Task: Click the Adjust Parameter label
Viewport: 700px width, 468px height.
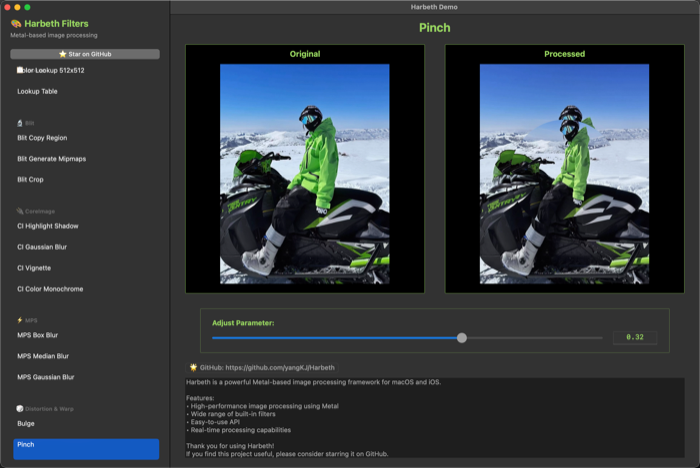Action: [x=243, y=323]
